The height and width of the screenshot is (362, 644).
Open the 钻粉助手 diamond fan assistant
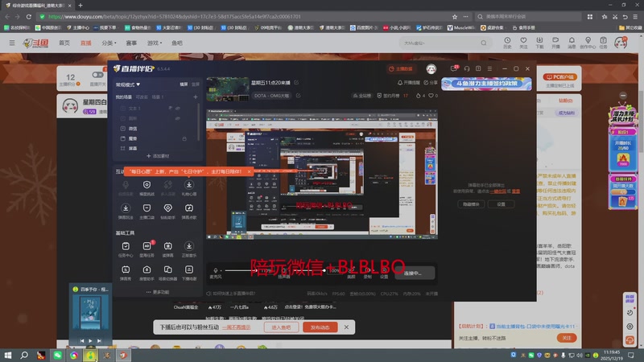pos(168,212)
